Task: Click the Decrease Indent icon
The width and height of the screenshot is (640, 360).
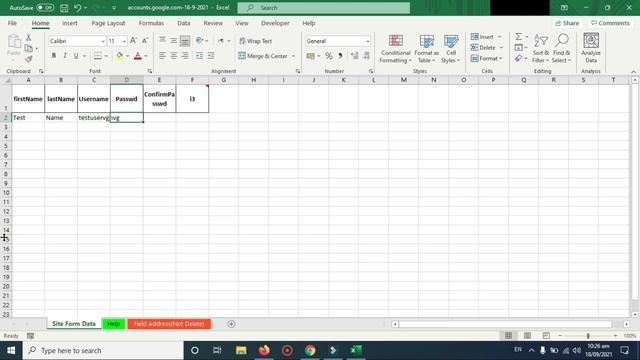Action: pos(200,56)
